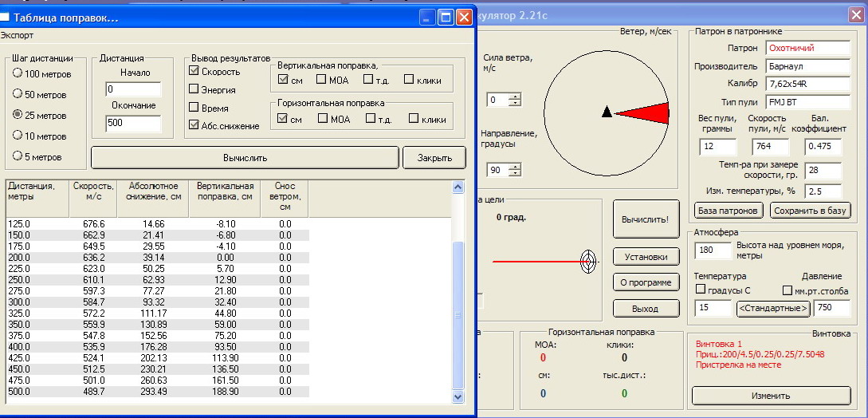
Task: Enable MOA for vertical correction
Action: 321,79
